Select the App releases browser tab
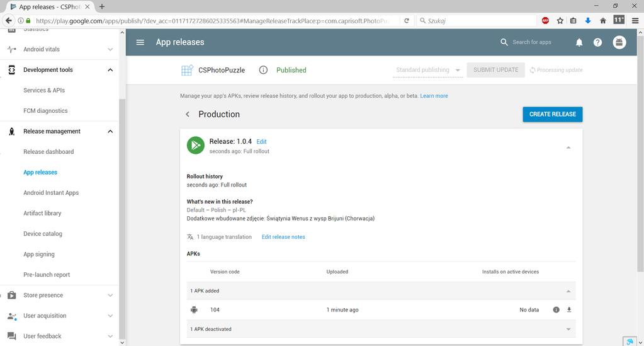 coord(49,6)
